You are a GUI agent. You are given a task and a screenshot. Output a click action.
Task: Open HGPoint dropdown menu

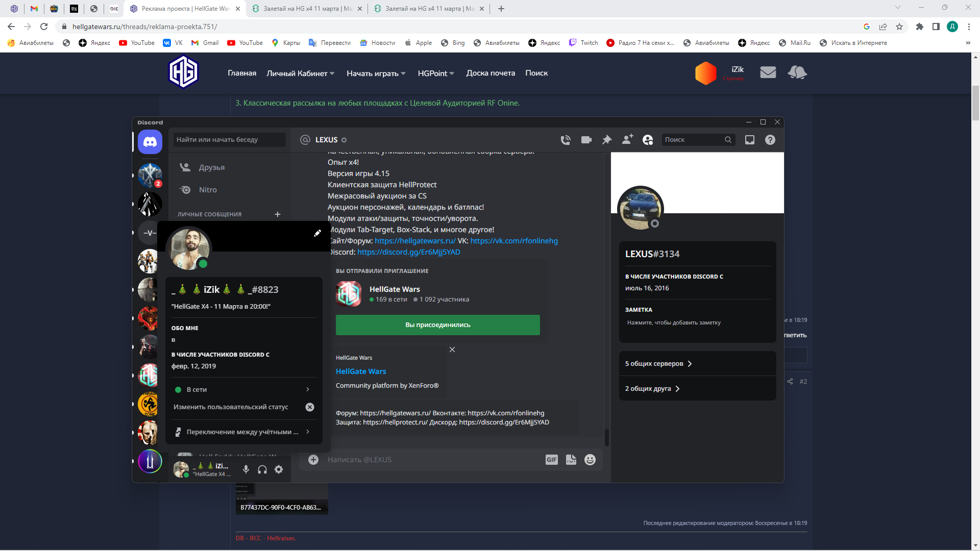(436, 73)
